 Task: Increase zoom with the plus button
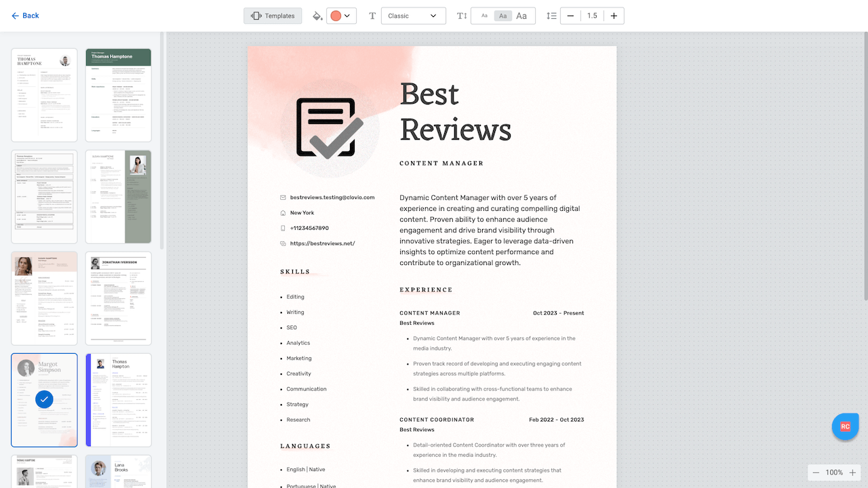tap(853, 472)
